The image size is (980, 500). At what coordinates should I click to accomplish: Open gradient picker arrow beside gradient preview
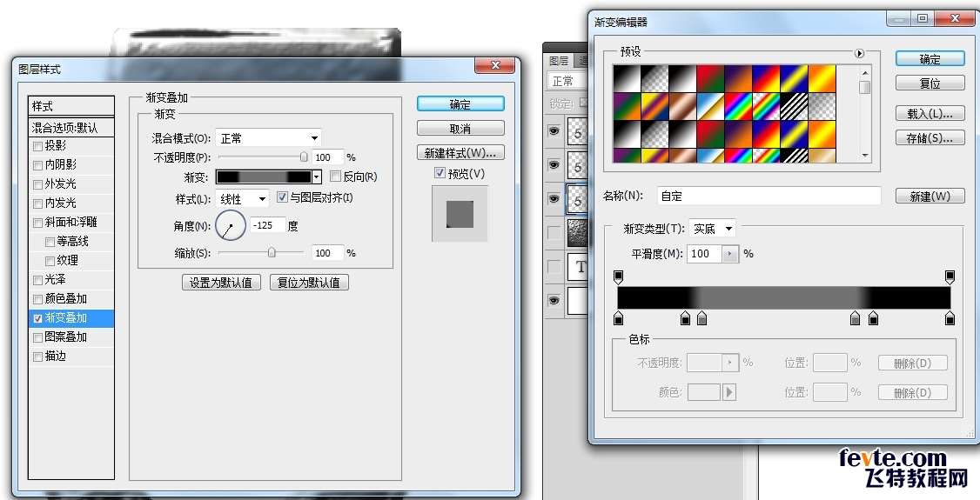click(317, 177)
